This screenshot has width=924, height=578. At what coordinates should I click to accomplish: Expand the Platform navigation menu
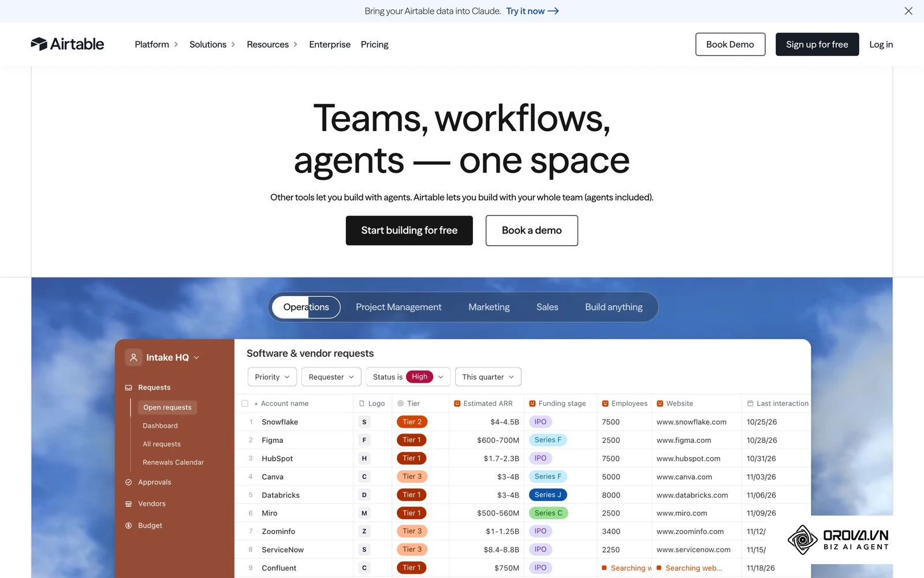[x=157, y=45]
